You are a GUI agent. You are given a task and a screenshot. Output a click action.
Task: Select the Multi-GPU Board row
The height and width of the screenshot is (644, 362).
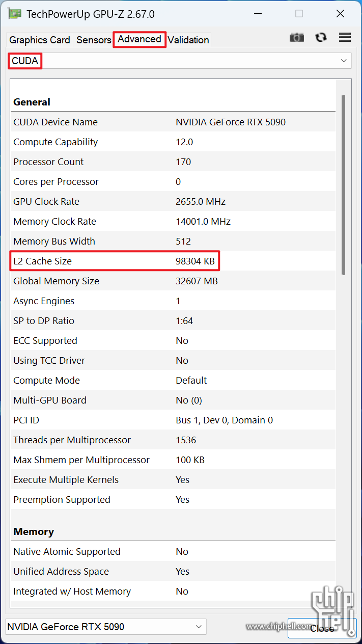click(174, 400)
